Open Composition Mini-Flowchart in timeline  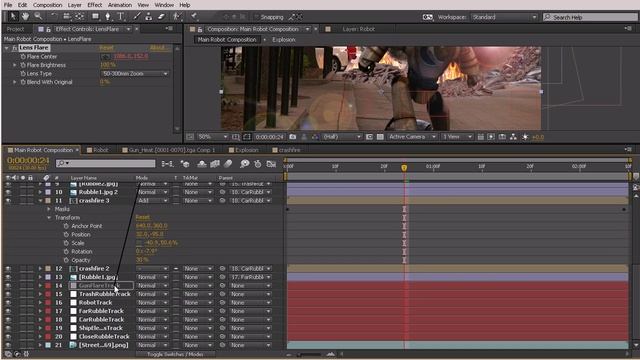167,164
